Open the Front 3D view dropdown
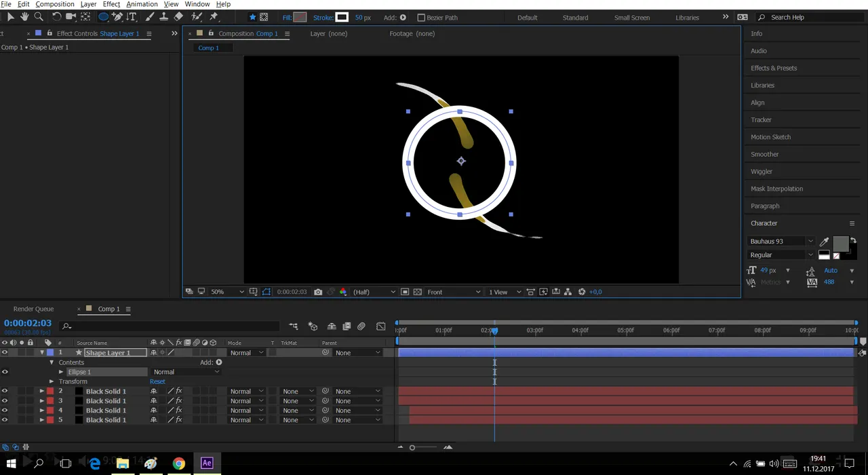The image size is (868, 475). pyautogui.click(x=453, y=292)
